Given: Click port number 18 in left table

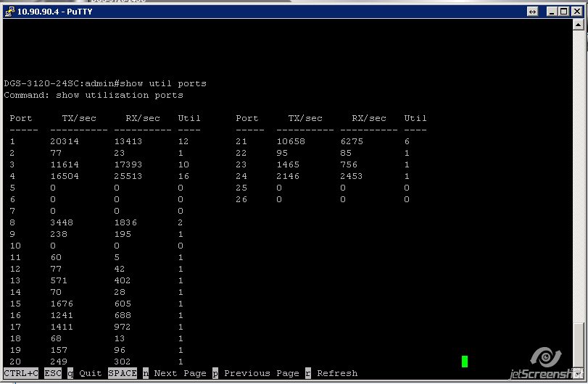Looking at the screenshot, I should pos(15,338).
